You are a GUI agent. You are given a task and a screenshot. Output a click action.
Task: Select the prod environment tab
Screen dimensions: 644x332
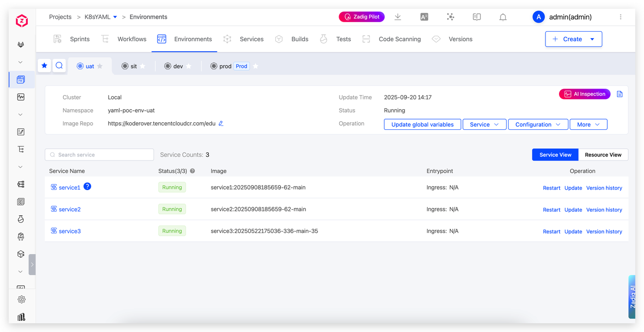coord(225,66)
